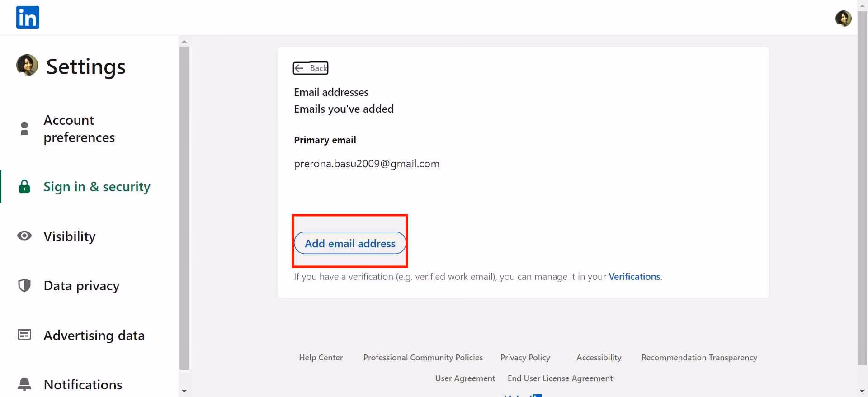The height and width of the screenshot is (397, 868).
Task: Click the Advertising data newspaper icon
Action: point(24,335)
